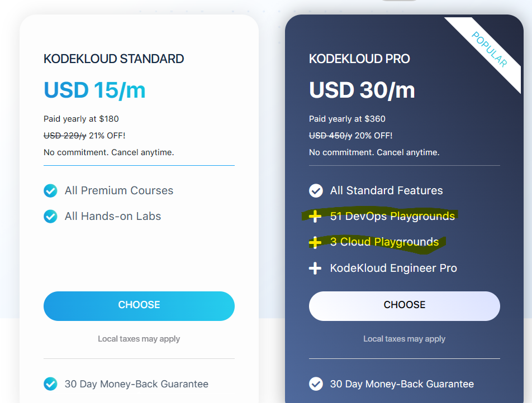Click Pro plan money-back guarantee checkmark
The height and width of the screenshot is (403, 532).
pos(316,384)
